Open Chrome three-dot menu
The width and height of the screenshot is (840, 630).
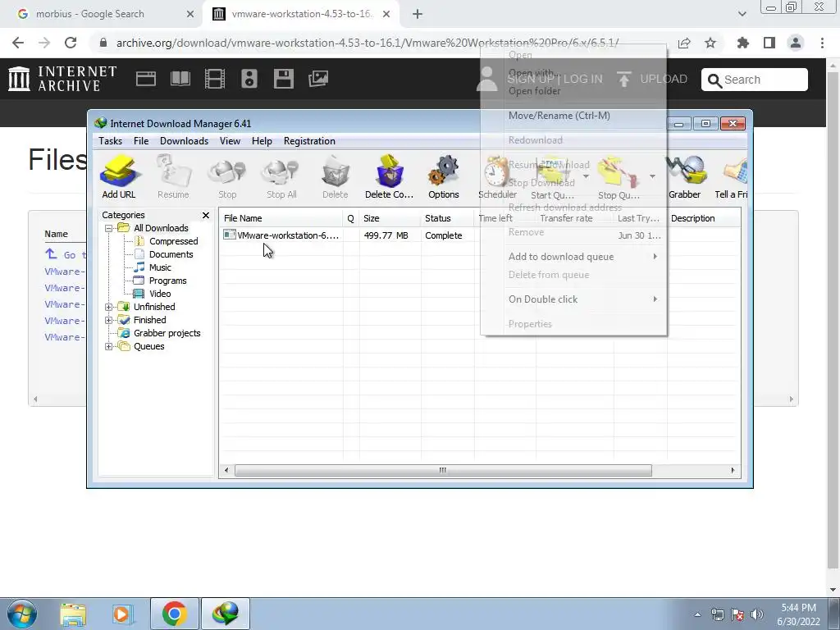point(822,43)
